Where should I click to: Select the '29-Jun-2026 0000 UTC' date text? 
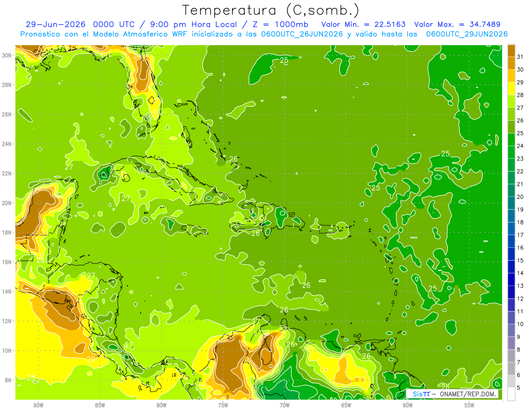81,24
